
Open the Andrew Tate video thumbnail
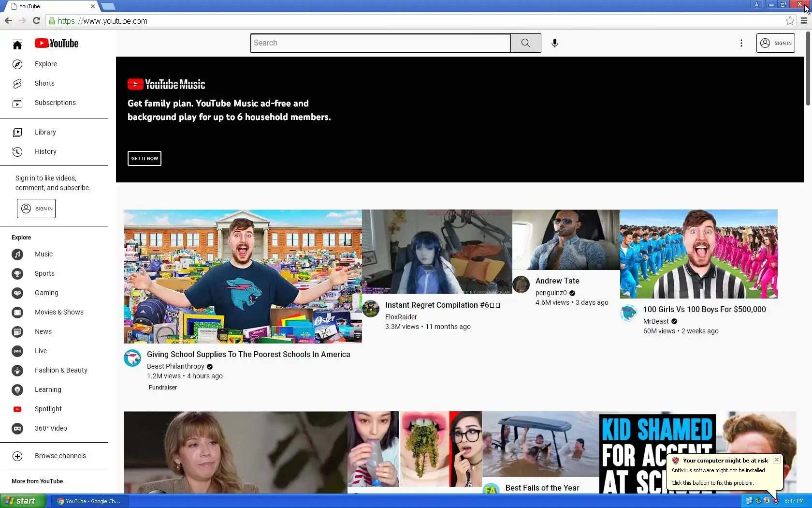[566, 239]
